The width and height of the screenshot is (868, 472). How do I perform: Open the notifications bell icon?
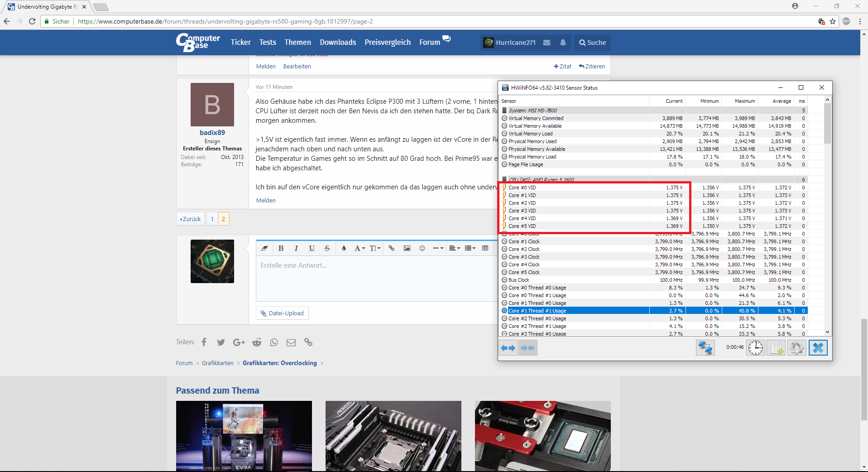[x=563, y=43]
